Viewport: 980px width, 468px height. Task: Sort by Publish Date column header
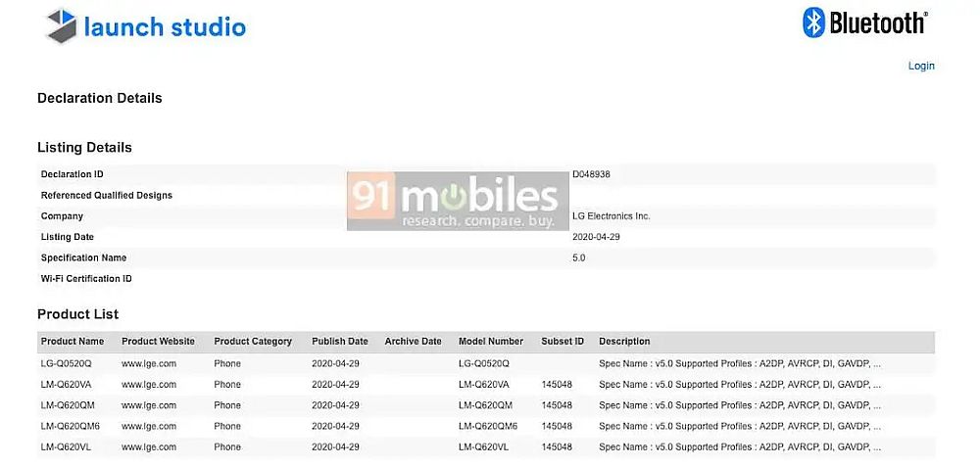pos(340,342)
